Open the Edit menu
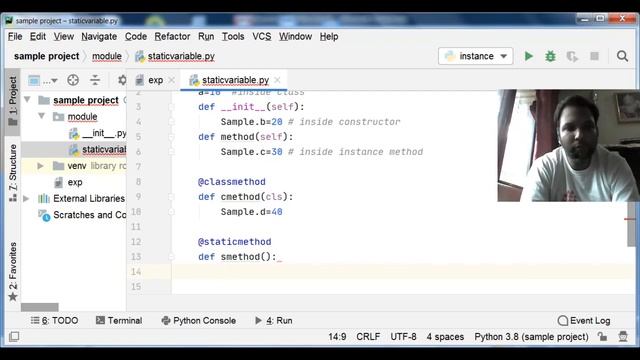 (38, 36)
